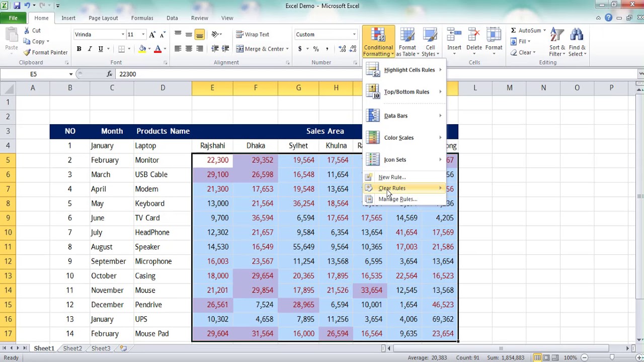The width and height of the screenshot is (644, 362).
Task: Open the Cell Styles button
Action: (430, 42)
